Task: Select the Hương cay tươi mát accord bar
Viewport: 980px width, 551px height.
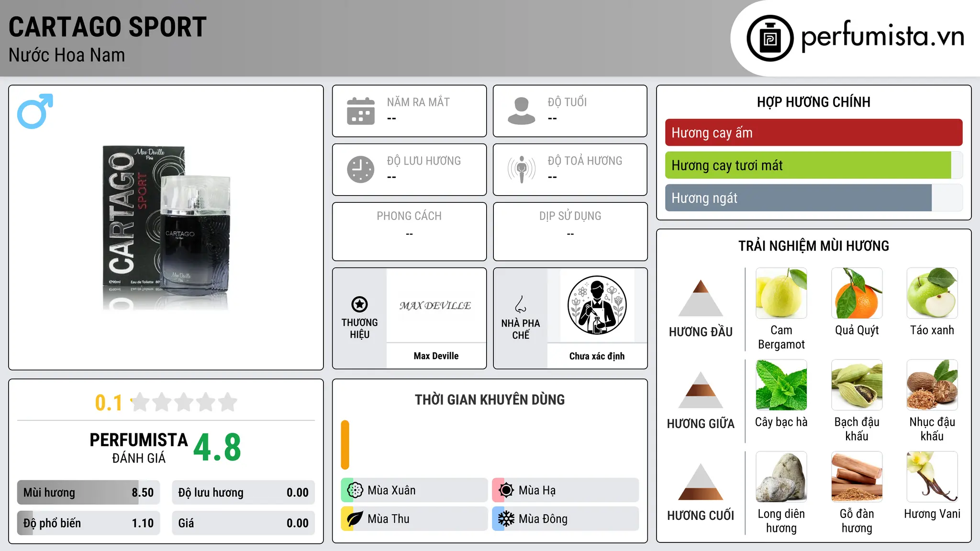Action: (x=813, y=165)
